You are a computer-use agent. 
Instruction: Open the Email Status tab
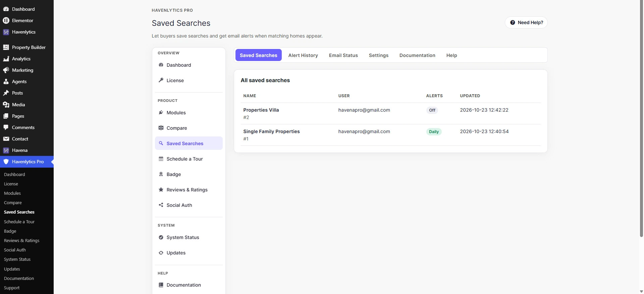[x=343, y=55]
